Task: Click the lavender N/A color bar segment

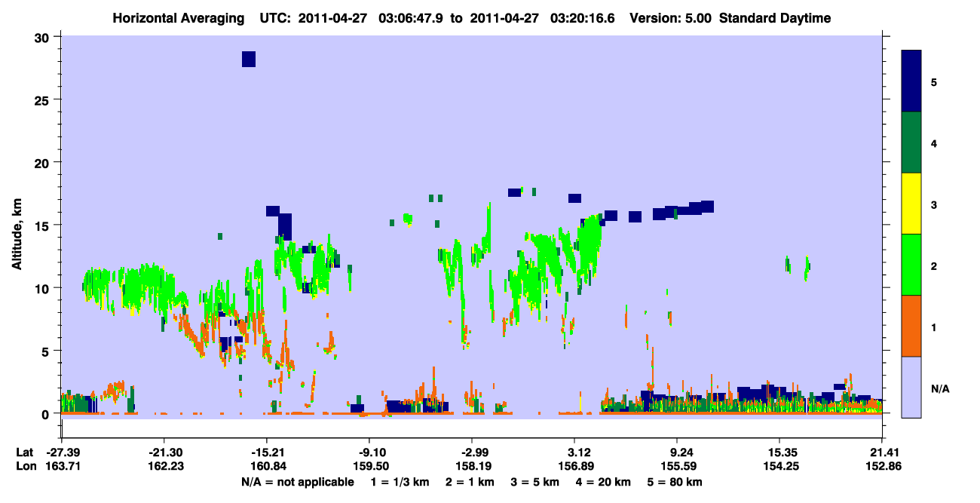Action: click(x=911, y=386)
